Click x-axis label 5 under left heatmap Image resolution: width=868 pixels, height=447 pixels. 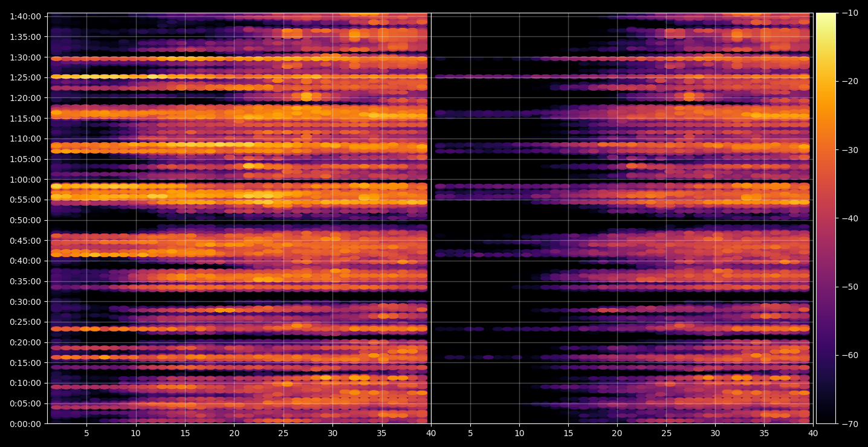click(x=86, y=434)
